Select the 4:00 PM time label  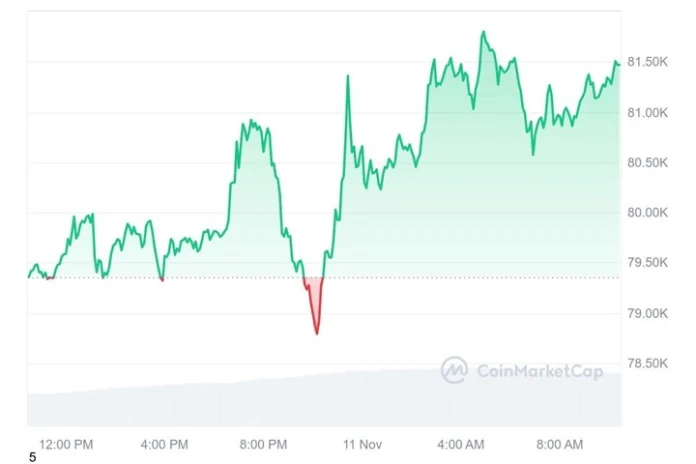[x=164, y=443]
